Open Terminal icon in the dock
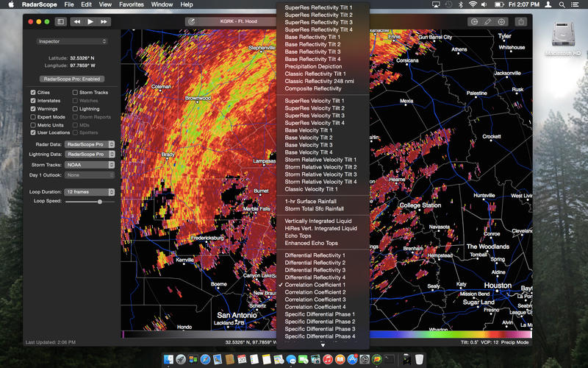 (x=389, y=359)
